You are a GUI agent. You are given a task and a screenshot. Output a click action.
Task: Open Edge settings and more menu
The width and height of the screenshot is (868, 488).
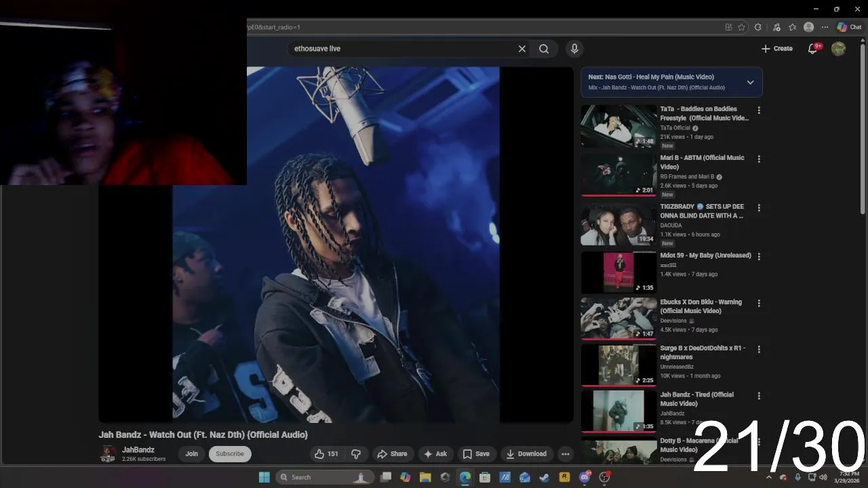(x=825, y=27)
